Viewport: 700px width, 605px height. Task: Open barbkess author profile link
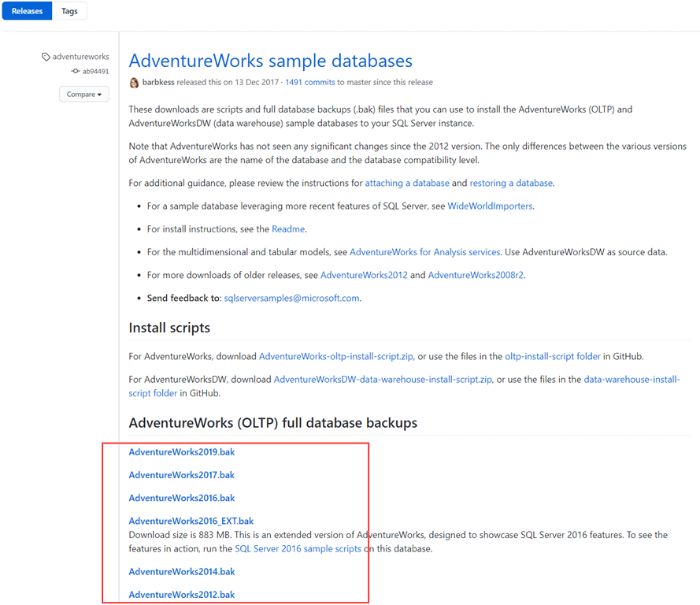point(159,83)
